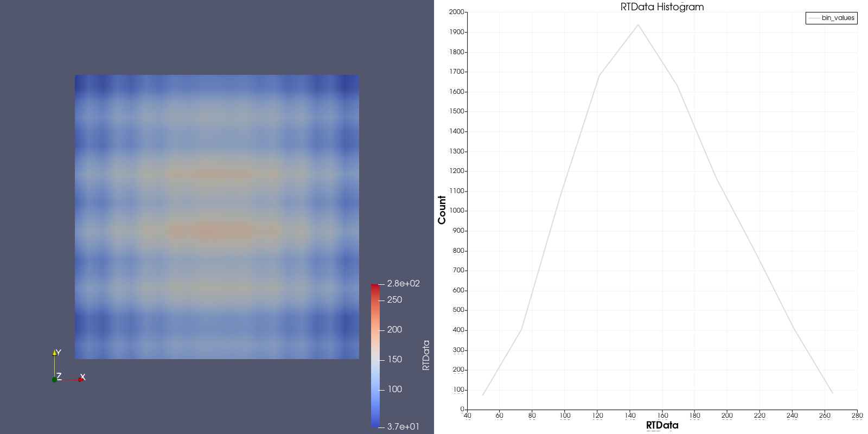Click the color legend gradient bar
Viewport: 868px width, 434px height.
375,355
